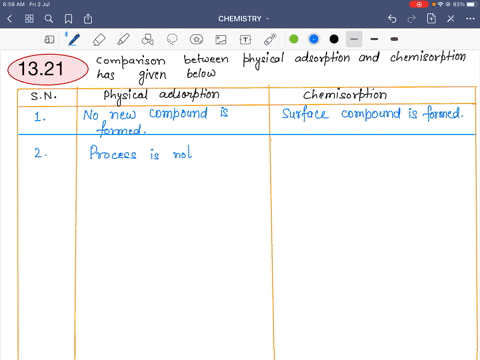
Task: Toggle the read-only mode icon
Action: 49,39
